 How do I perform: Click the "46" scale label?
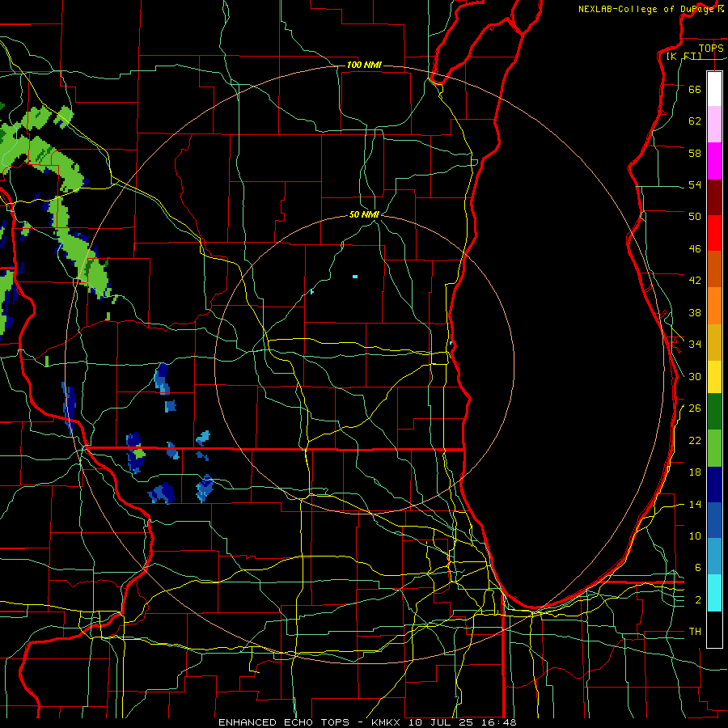(695, 249)
